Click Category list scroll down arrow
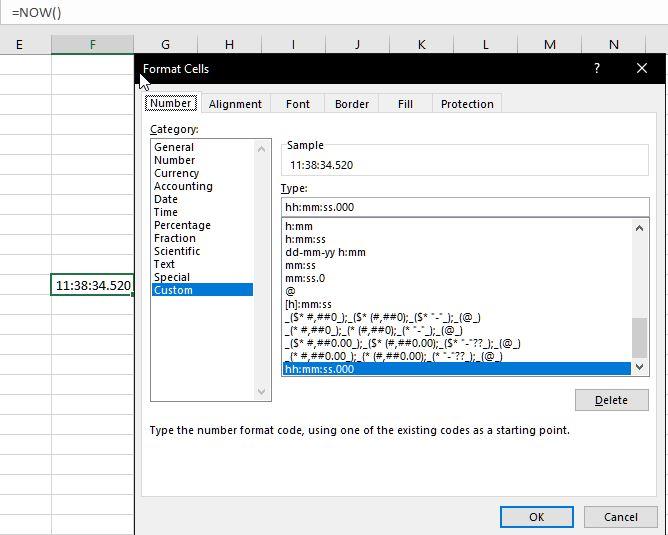 262,391
